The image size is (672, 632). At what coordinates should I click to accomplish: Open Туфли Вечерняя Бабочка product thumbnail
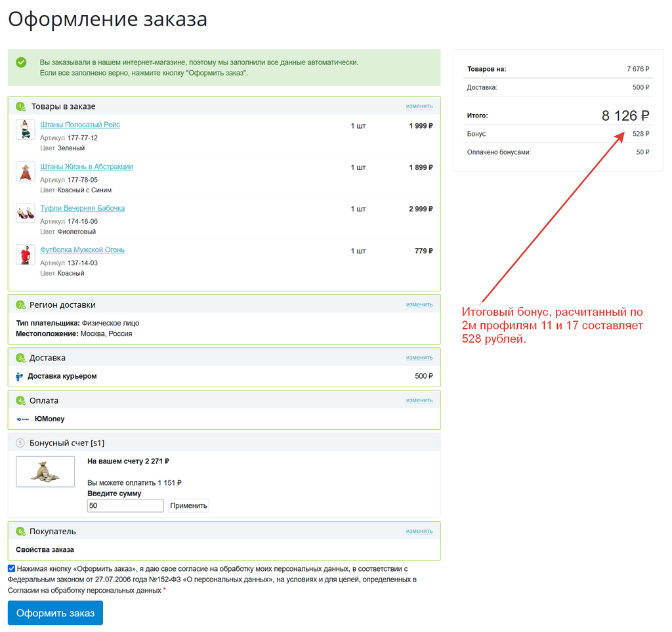[25, 213]
